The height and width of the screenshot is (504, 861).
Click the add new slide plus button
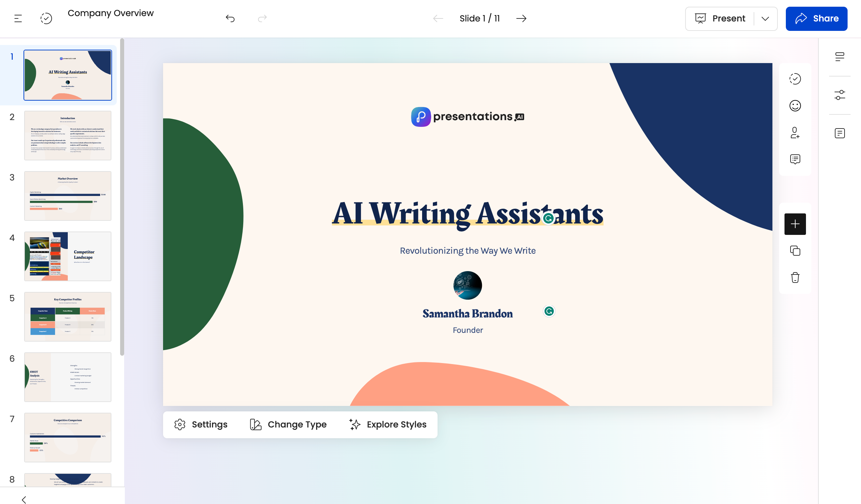(x=795, y=224)
